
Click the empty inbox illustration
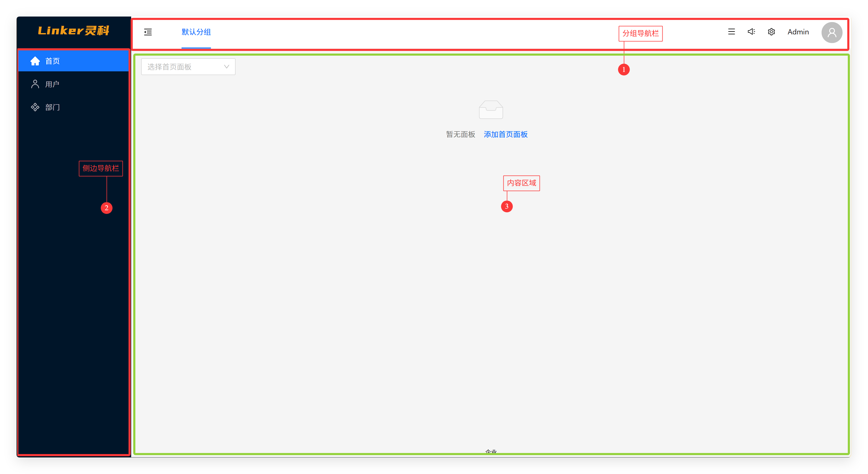click(x=491, y=109)
